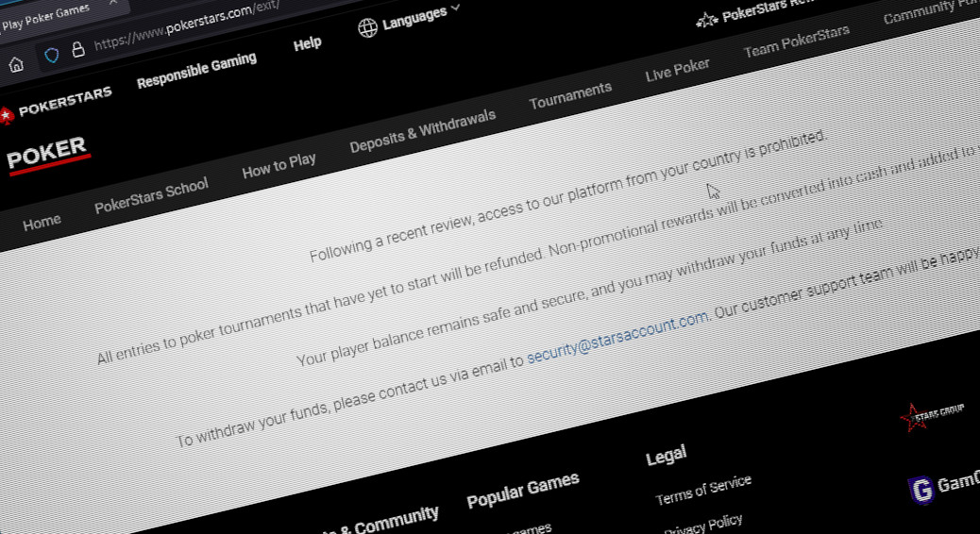Expand the Languages dropdown chevron
This screenshot has height=534, width=980.
pyautogui.click(x=456, y=8)
